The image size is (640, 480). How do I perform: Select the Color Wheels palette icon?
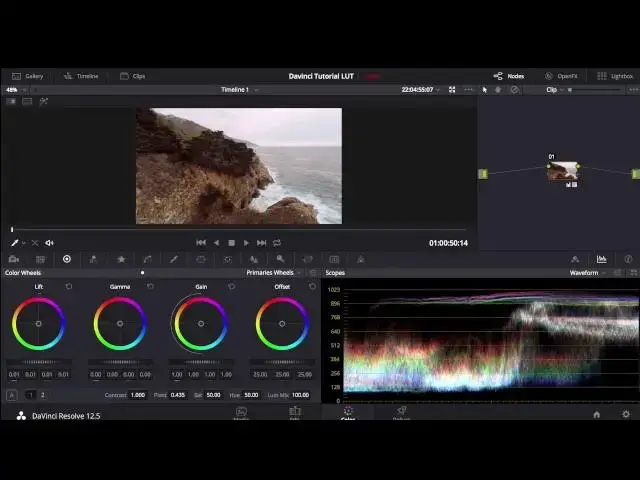click(x=67, y=259)
